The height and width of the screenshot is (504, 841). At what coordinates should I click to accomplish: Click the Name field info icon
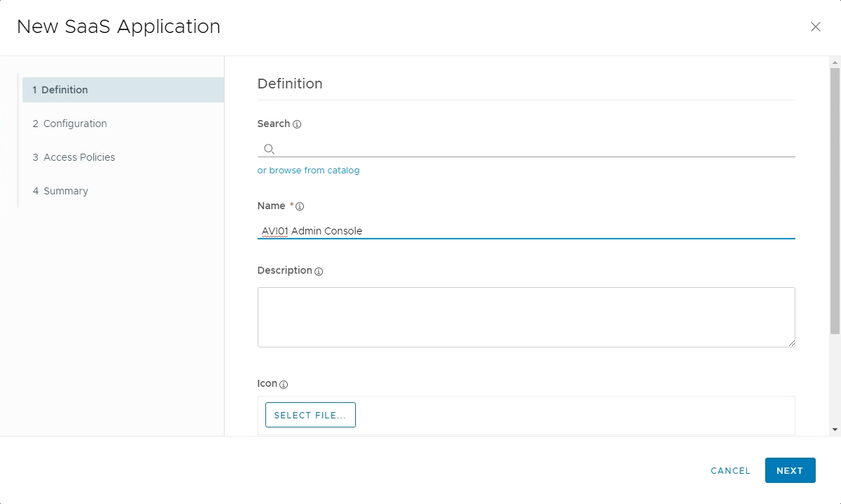tap(298, 206)
